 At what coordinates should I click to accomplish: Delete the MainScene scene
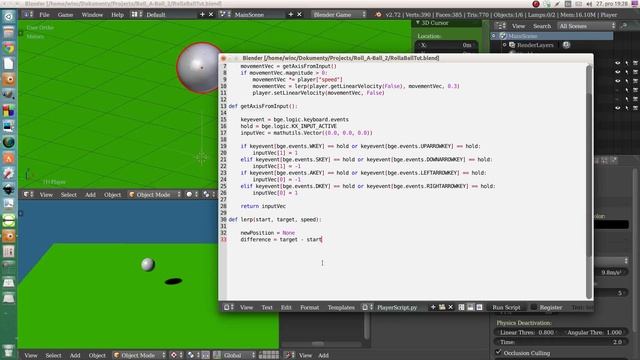(x=299, y=15)
